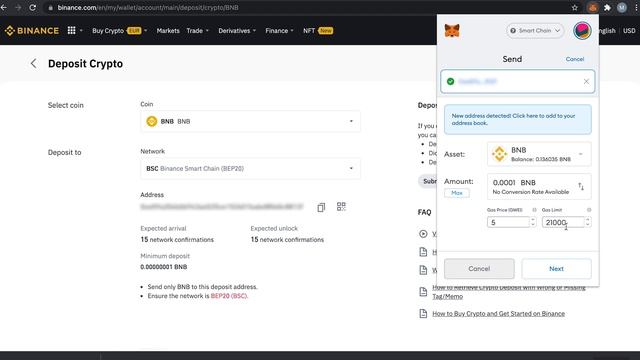640x360 pixels.
Task: Bookmark this page with the star icon
Action: pyautogui.click(x=575, y=8)
